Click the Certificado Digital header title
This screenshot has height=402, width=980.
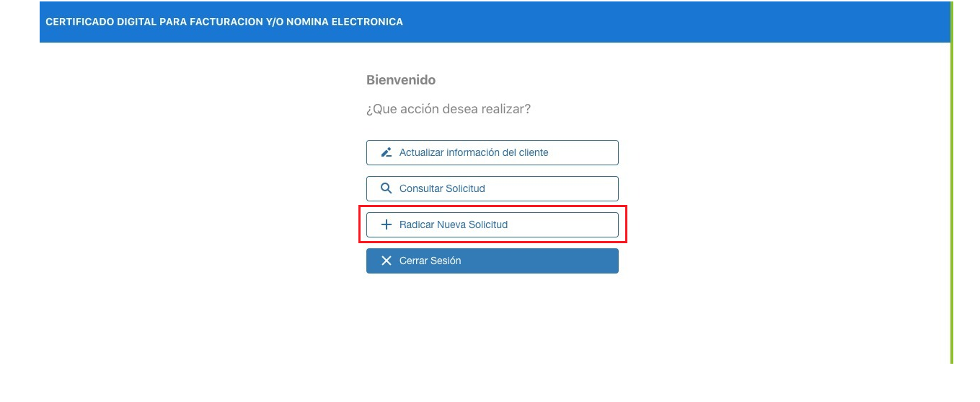pos(224,22)
